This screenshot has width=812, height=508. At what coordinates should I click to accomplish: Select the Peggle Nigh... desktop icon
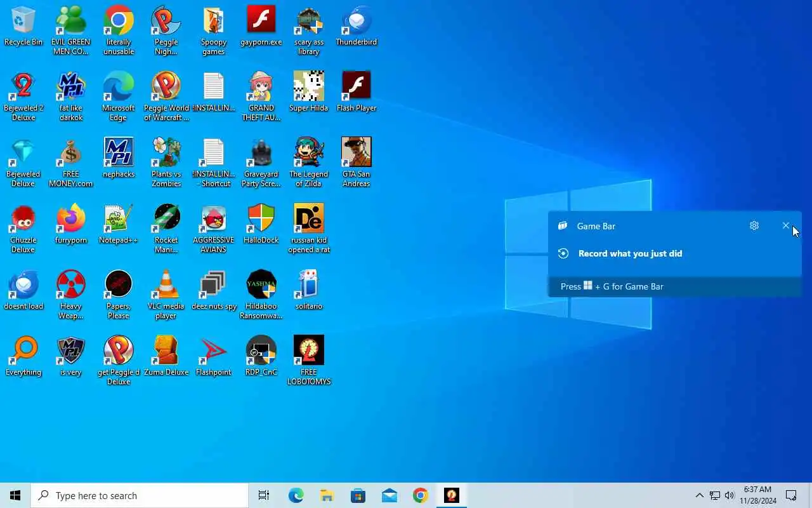click(166, 31)
